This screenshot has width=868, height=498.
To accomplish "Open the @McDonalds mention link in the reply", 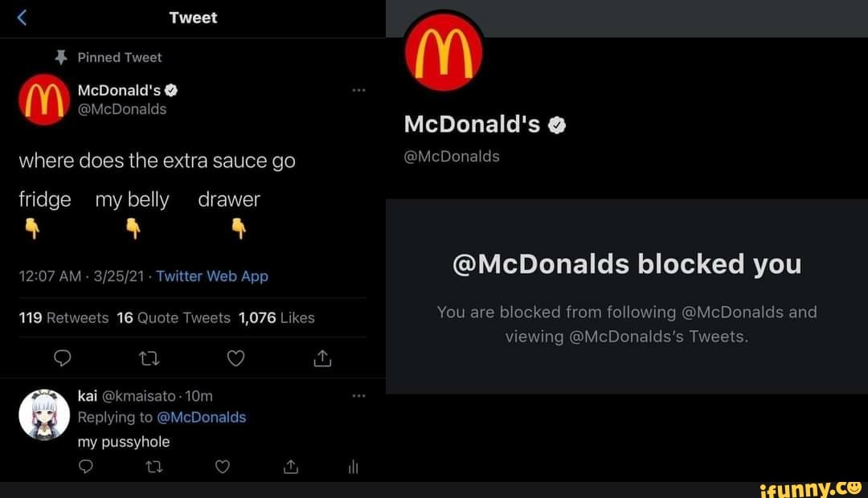I will (x=202, y=417).
